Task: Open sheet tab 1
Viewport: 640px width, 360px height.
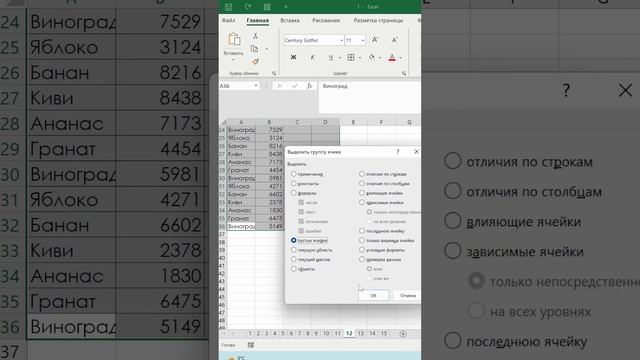Action: tap(250, 333)
